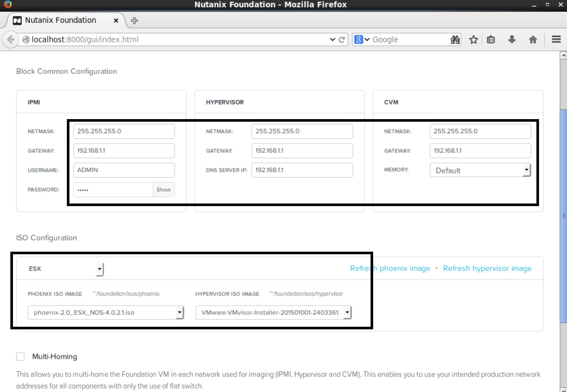The width and height of the screenshot is (567, 392).
Task: Open the downloads arrow icon
Action: coord(512,39)
